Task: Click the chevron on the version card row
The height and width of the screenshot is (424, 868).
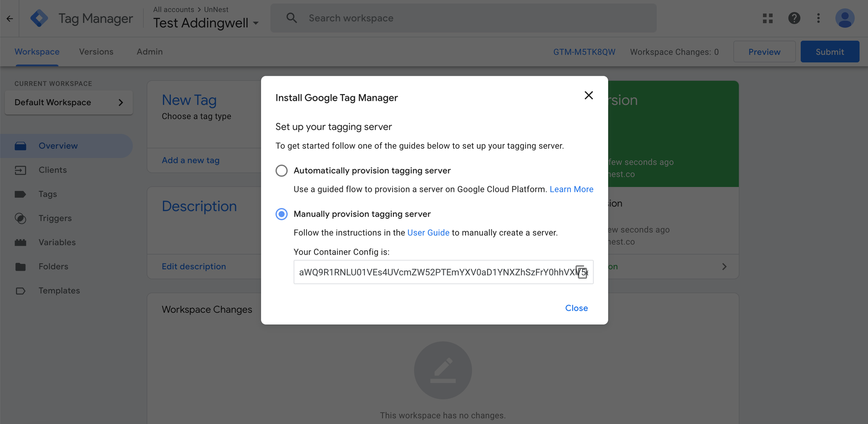Action: [x=724, y=266]
